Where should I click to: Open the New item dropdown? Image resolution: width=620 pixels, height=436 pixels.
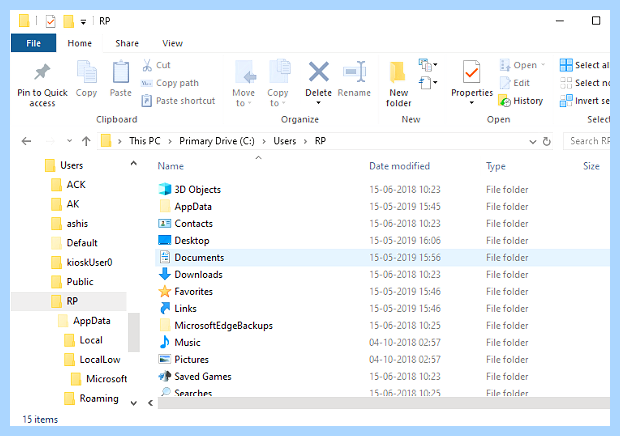tap(428, 65)
